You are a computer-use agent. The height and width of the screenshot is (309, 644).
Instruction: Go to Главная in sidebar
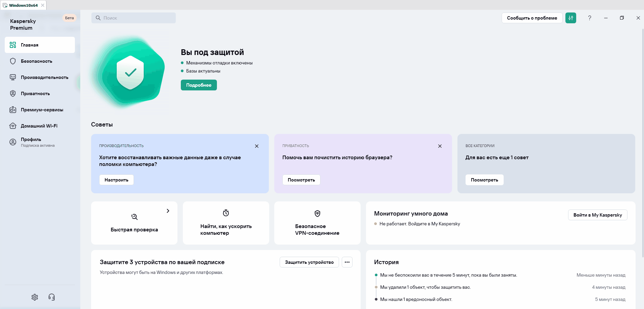pos(40,45)
